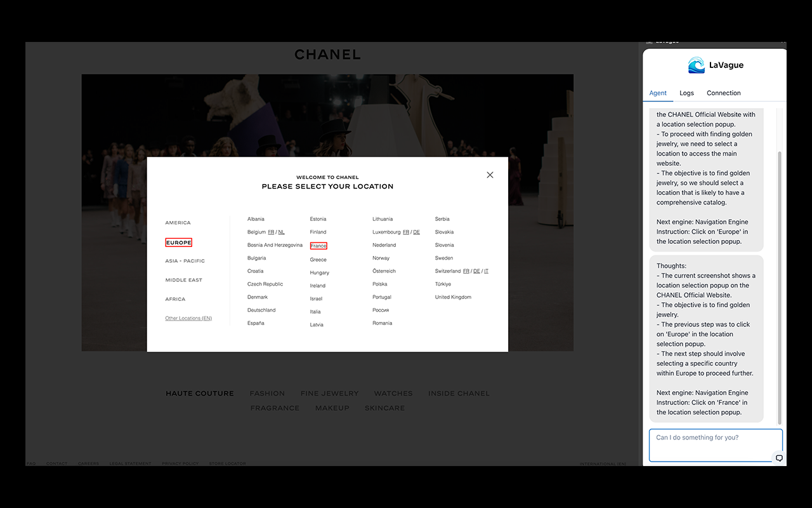This screenshot has height=508, width=812.
Task: Choose the Asia - Pacific region
Action: [x=185, y=261]
